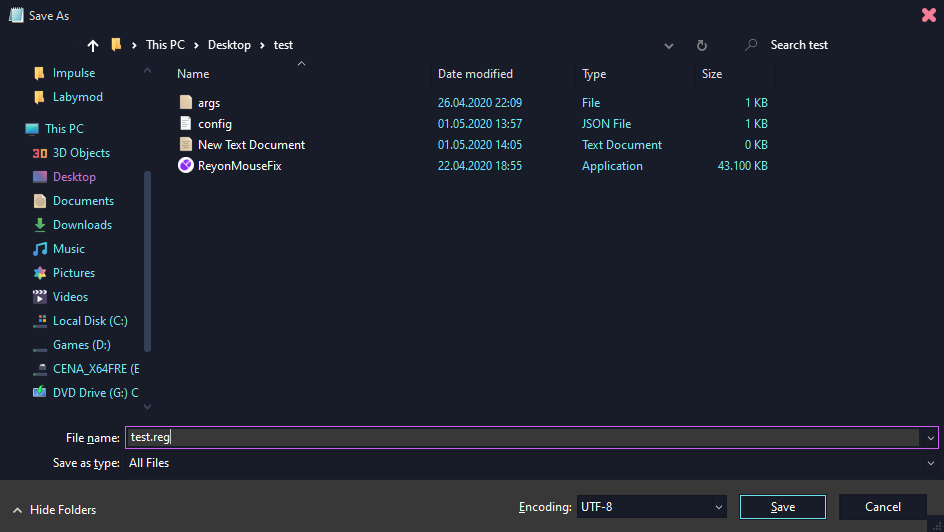
Task: Click the folder icon in address bar
Action: pos(116,45)
